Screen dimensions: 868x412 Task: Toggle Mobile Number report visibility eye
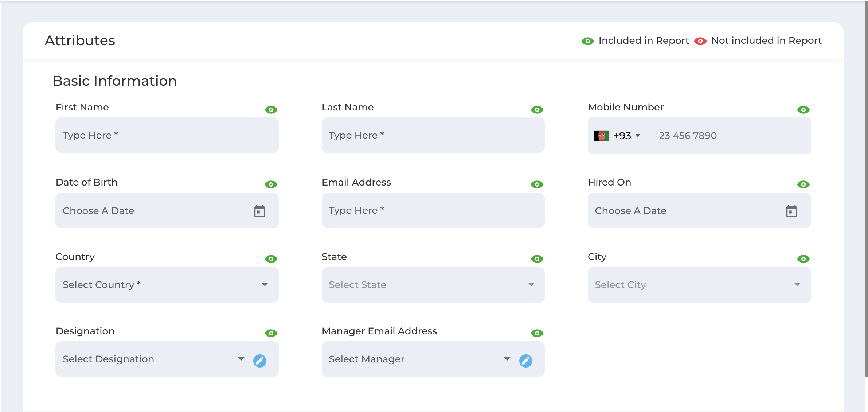coord(803,110)
